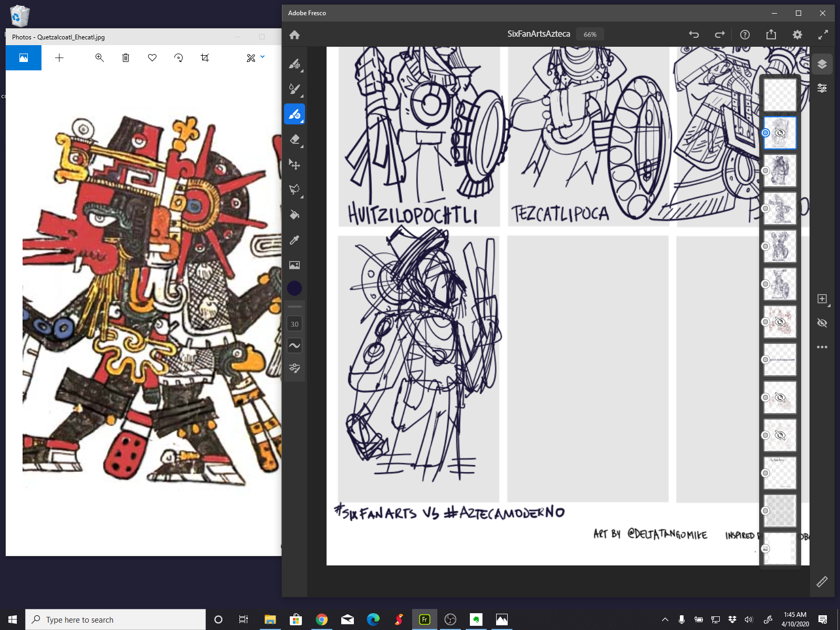Choose the Eraser tool in Fresco

[295, 139]
